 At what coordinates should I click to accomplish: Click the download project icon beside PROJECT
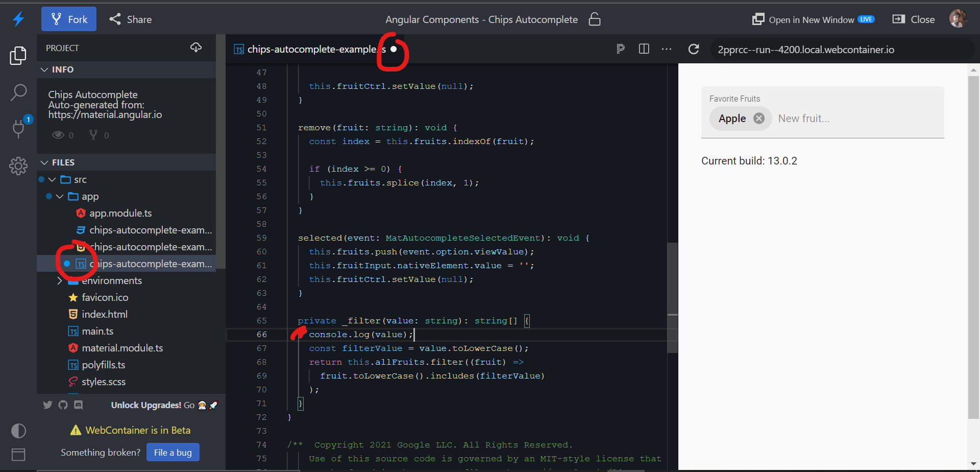coord(196,48)
